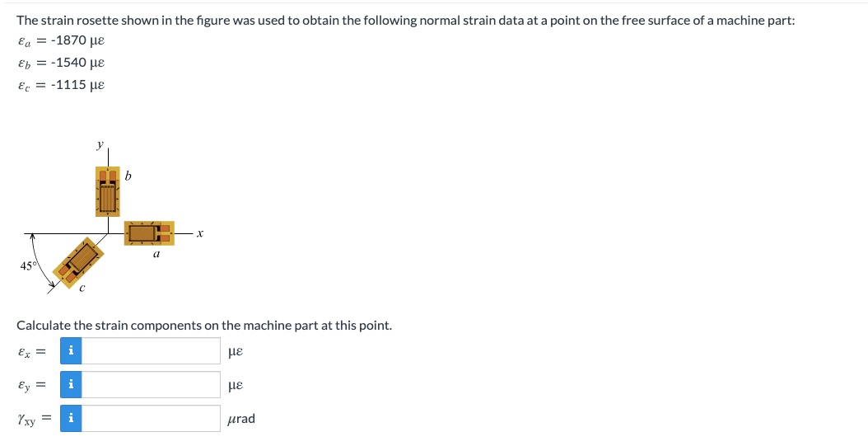Click the x axis label in diagram
This screenshot has height=446, width=868.
(200, 234)
